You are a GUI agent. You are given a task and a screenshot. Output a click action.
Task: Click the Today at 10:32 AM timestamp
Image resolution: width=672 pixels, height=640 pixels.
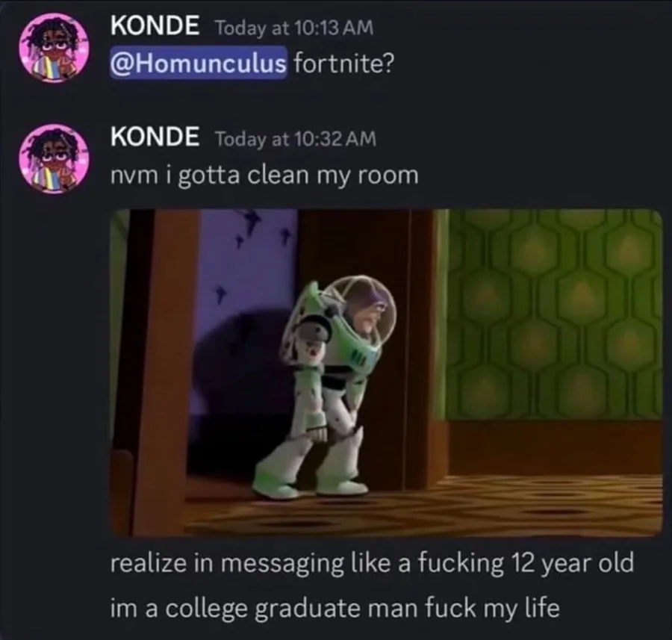click(x=295, y=138)
